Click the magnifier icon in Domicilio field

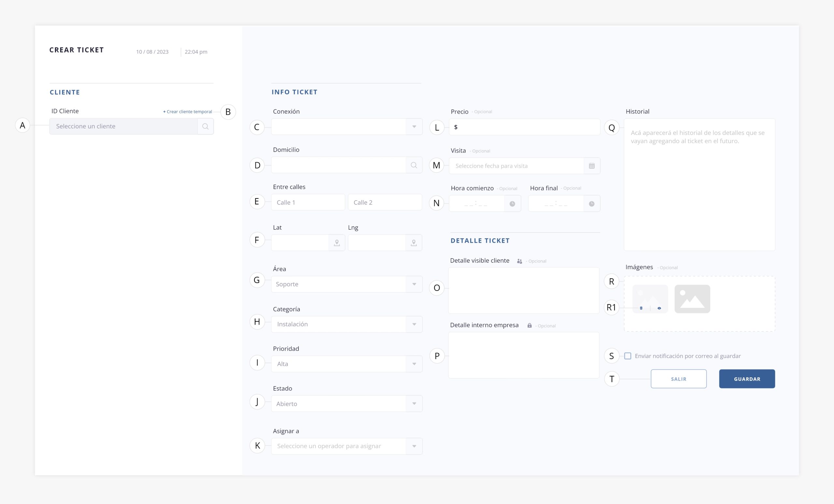click(414, 165)
